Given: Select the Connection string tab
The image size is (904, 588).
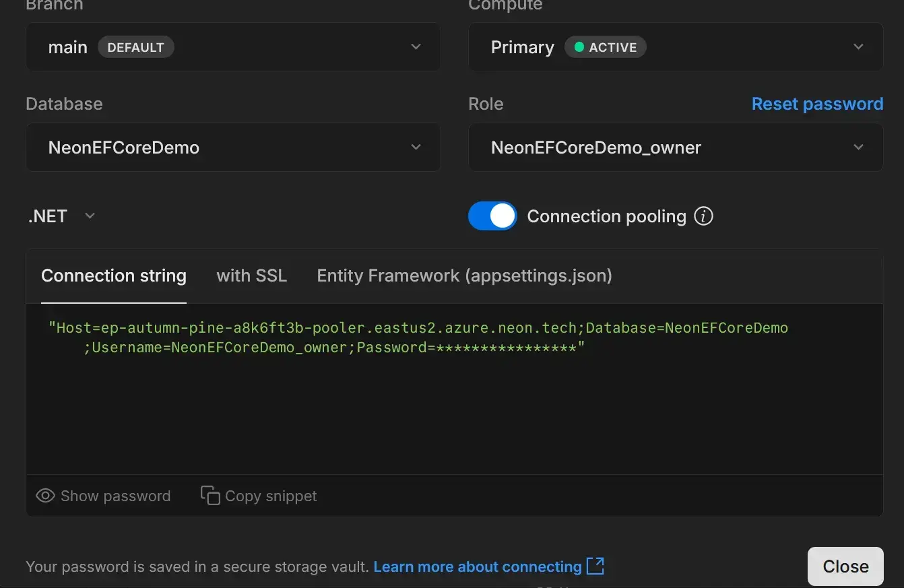Looking at the screenshot, I should (114, 275).
